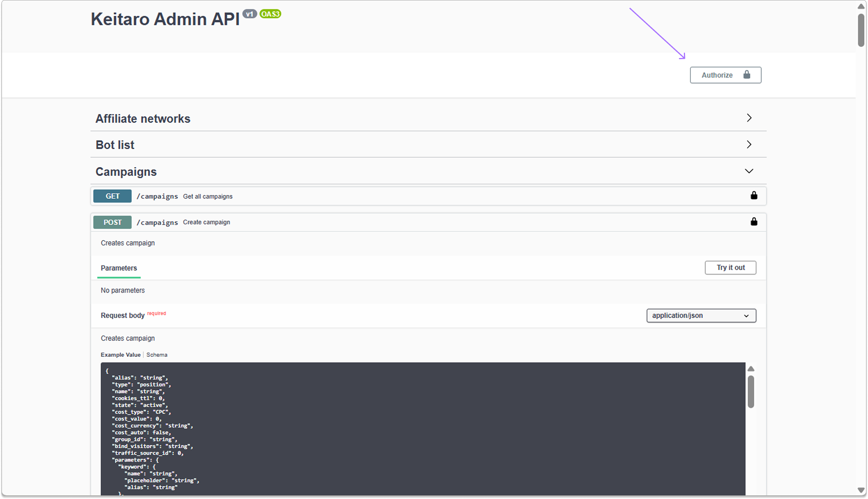Click the 'No parameters' text

tap(123, 290)
